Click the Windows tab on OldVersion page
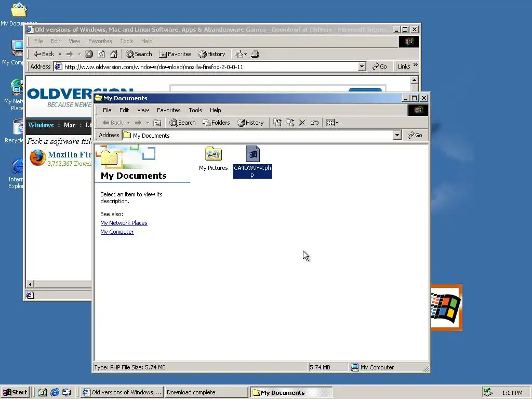The height and width of the screenshot is (399, 532). click(41, 125)
